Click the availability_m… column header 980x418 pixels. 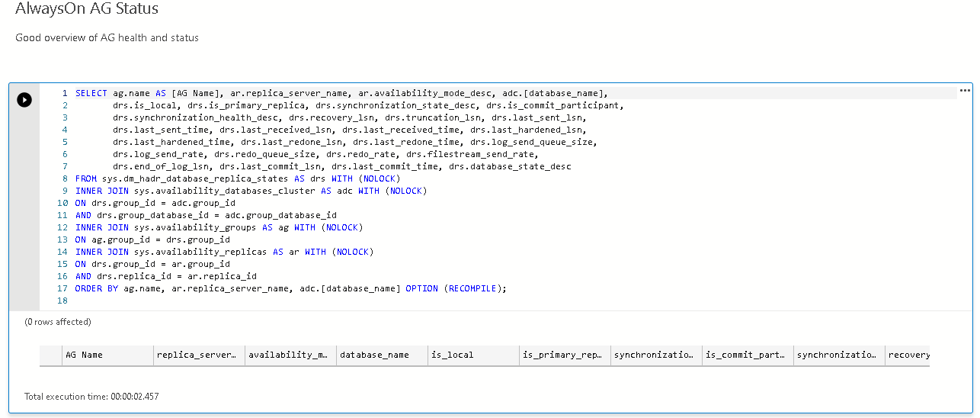[x=290, y=355]
